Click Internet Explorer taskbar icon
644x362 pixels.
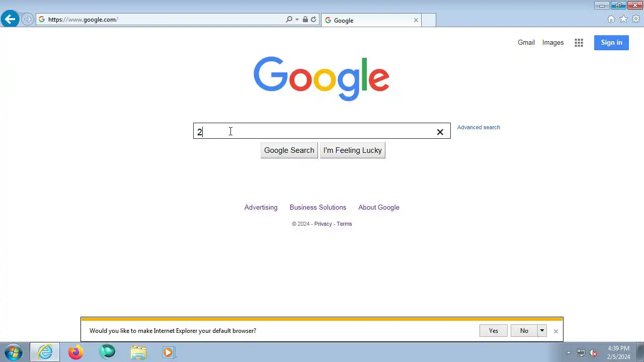[45, 352]
